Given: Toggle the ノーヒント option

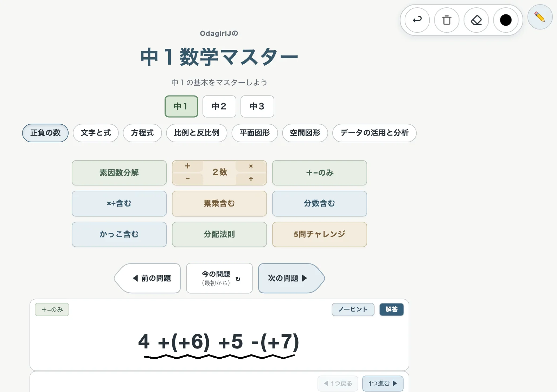Looking at the screenshot, I should point(353,309).
